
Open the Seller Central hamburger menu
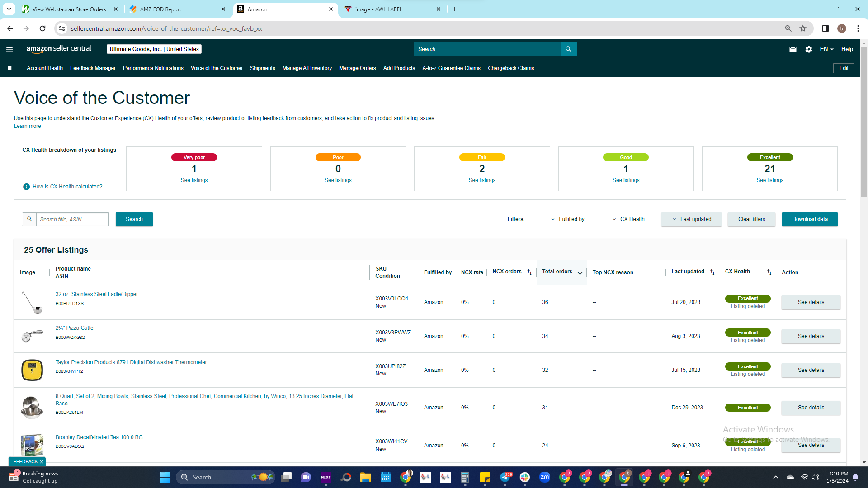9,49
